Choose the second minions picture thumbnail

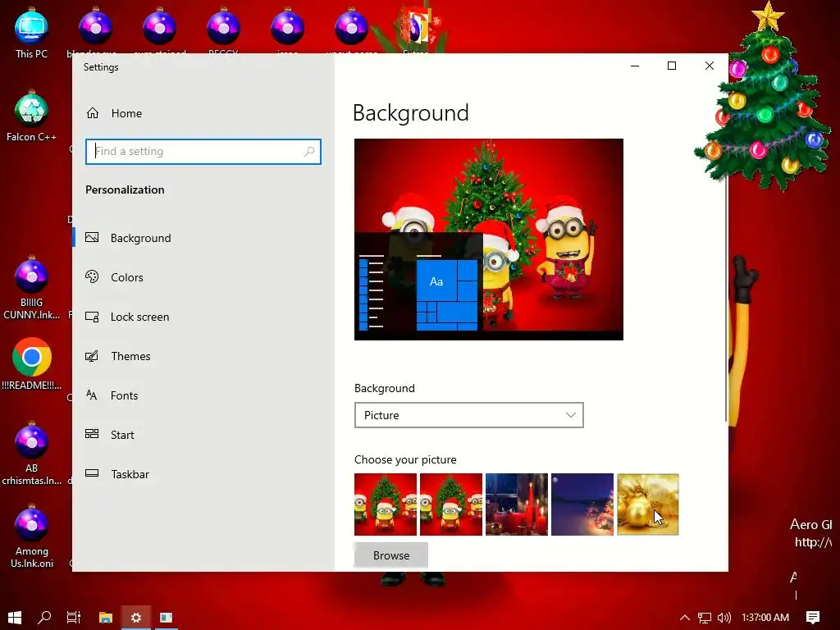451,504
